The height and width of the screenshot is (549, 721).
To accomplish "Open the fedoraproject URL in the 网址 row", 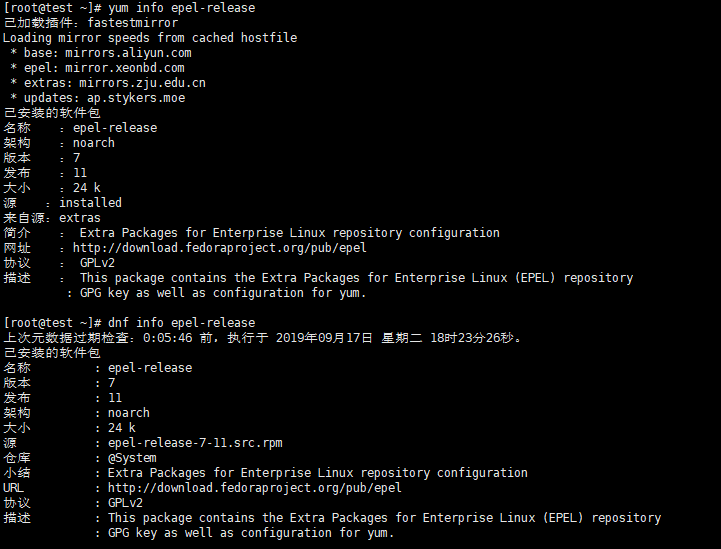I will point(219,248).
